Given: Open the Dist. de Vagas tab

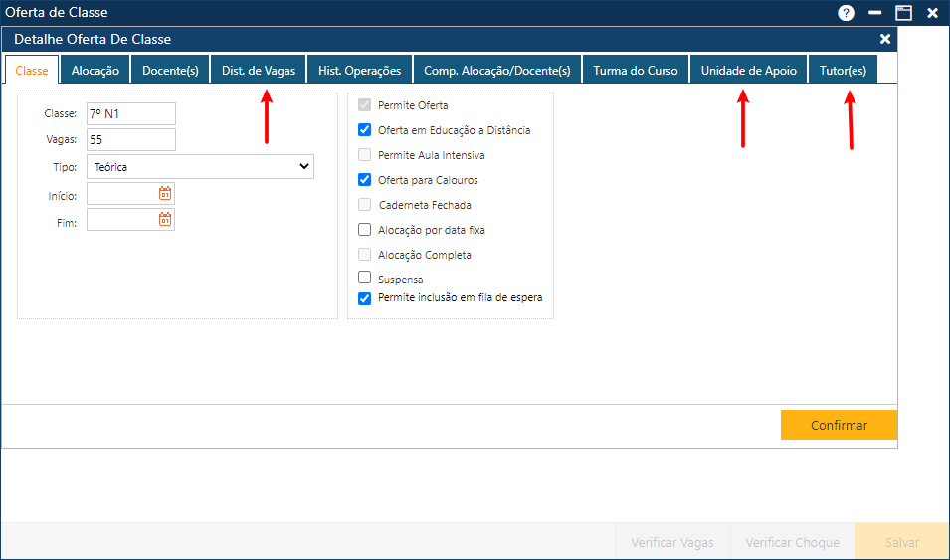Looking at the screenshot, I should (x=258, y=71).
